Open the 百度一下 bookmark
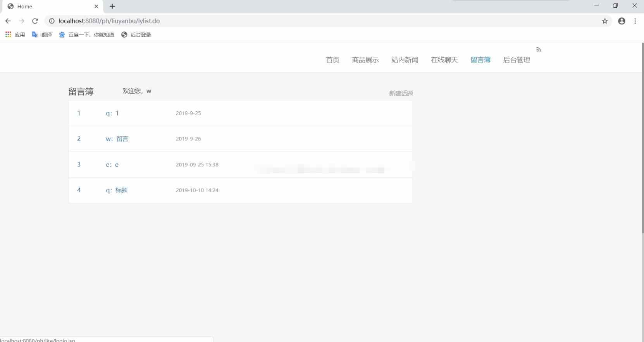The width and height of the screenshot is (644, 342). click(x=86, y=35)
